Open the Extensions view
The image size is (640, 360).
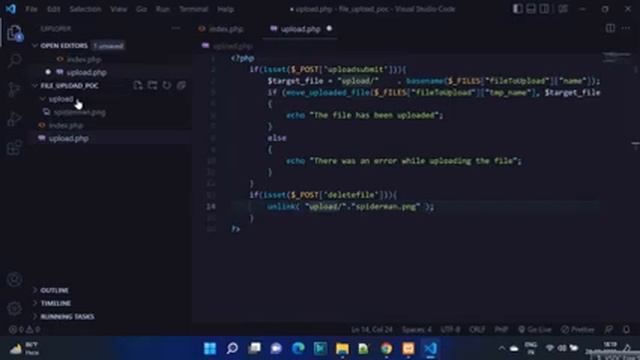(x=15, y=147)
